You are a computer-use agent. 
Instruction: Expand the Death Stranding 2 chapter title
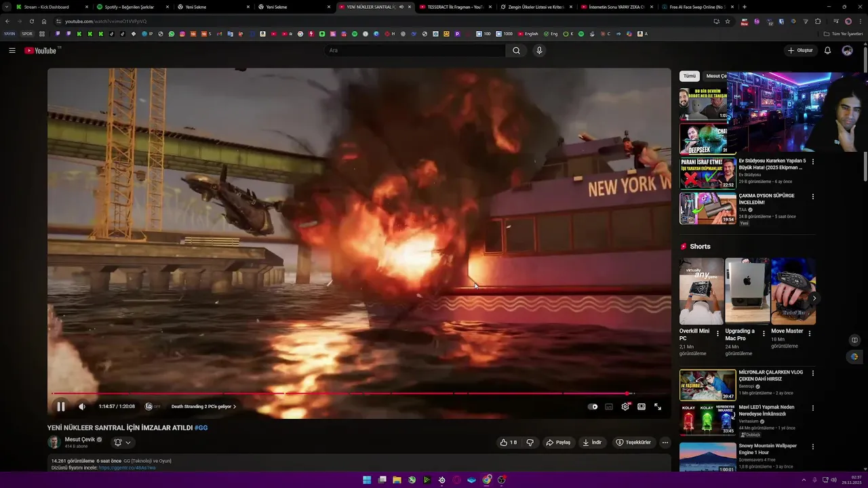[203, 407]
